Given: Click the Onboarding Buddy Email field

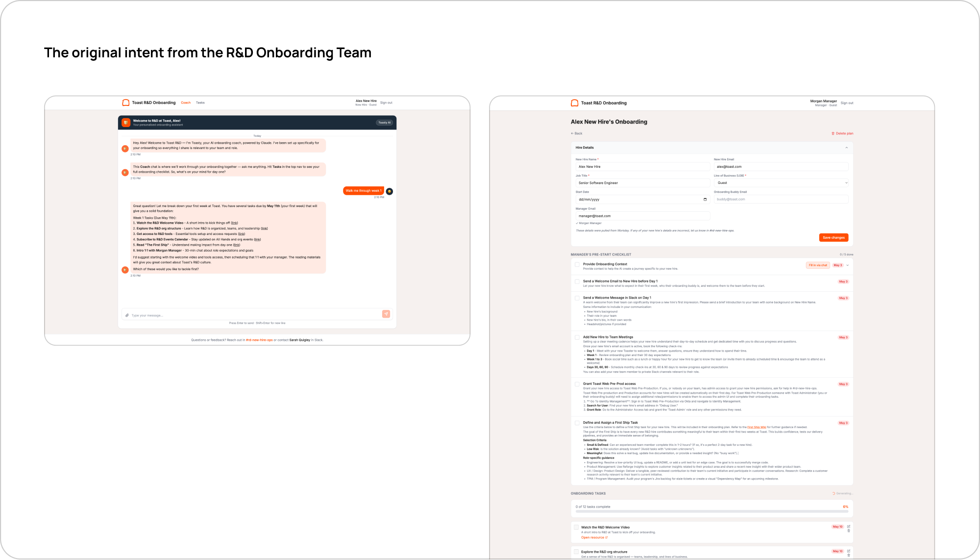Looking at the screenshot, I should (x=781, y=200).
